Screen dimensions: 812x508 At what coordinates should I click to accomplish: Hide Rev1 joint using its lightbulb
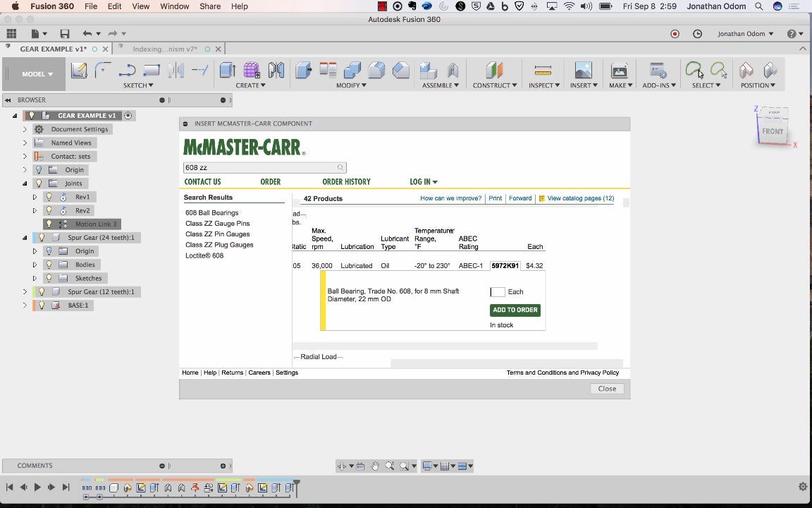(49, 197)
